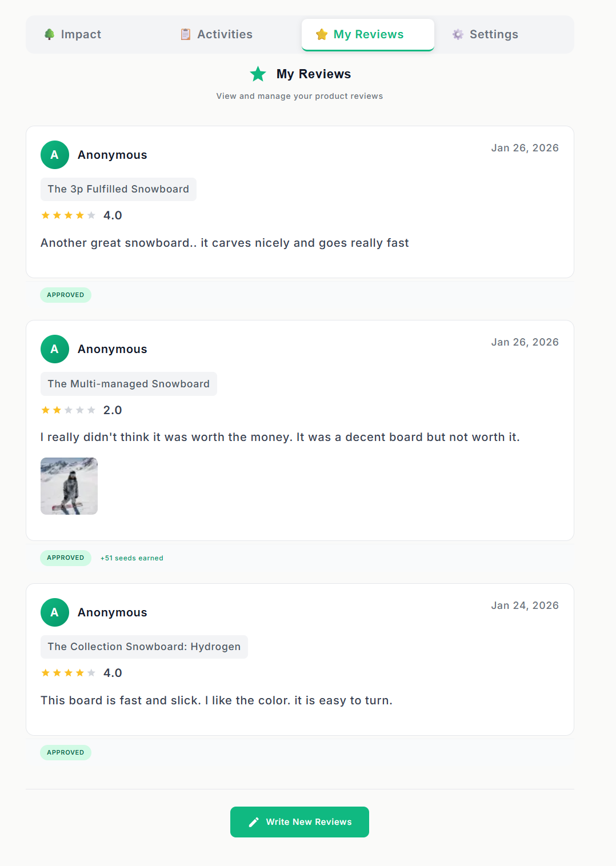Click the tree icon on Impact tab
The image size is (616, 866).
50,34
